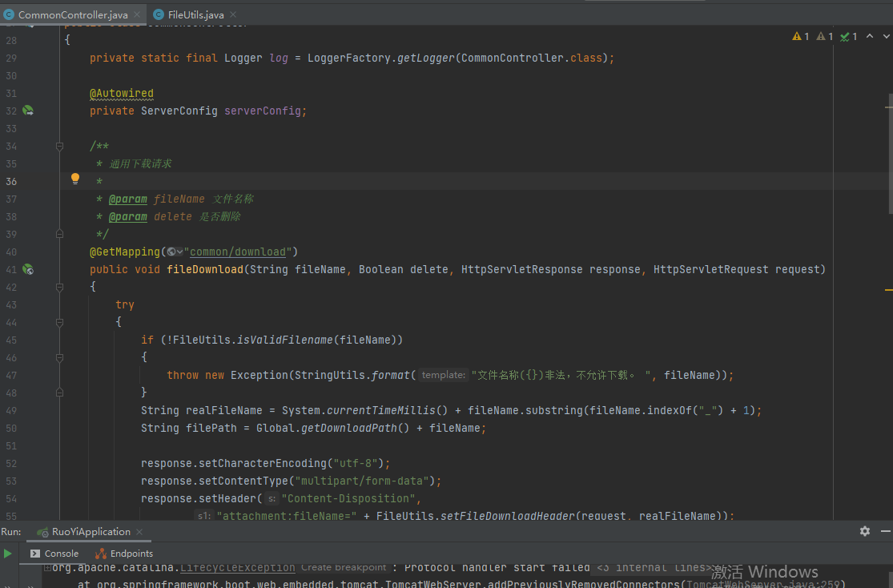Expand the internal lines fold in console
The width and height of the screenshot is (893, 588).
pos(654,567)
